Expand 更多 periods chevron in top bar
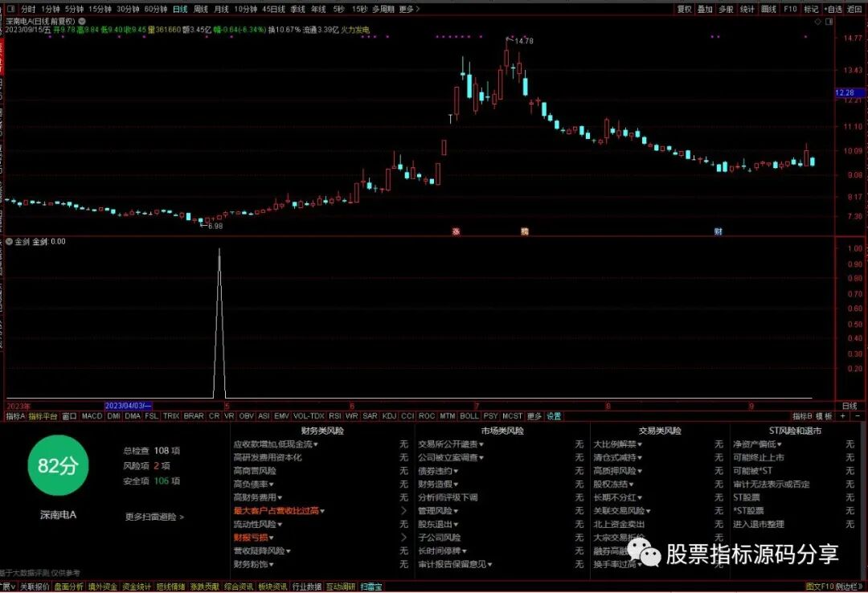This screenshot has height=593, width=868. click(x=409, y=10)
